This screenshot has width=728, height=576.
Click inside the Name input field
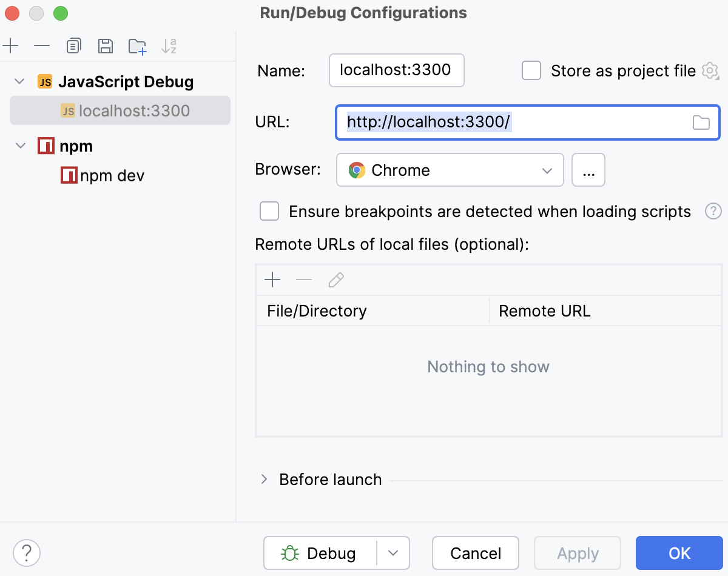[x=396, y=70]
